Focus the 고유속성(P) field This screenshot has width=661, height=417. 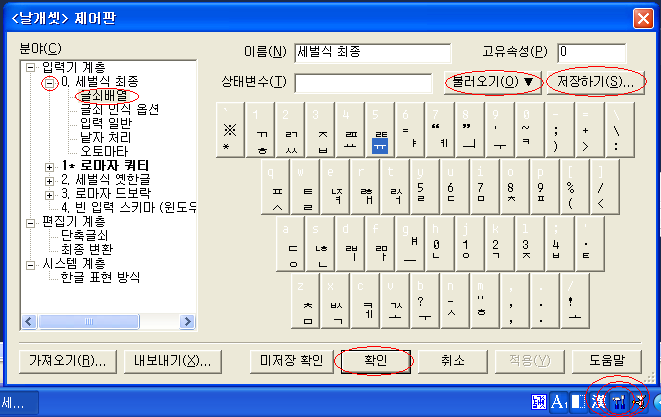[591, 52]
